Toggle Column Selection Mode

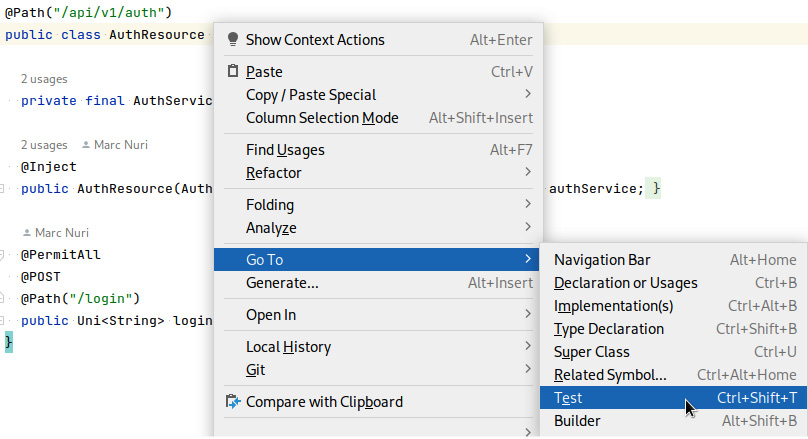point(378,117)
